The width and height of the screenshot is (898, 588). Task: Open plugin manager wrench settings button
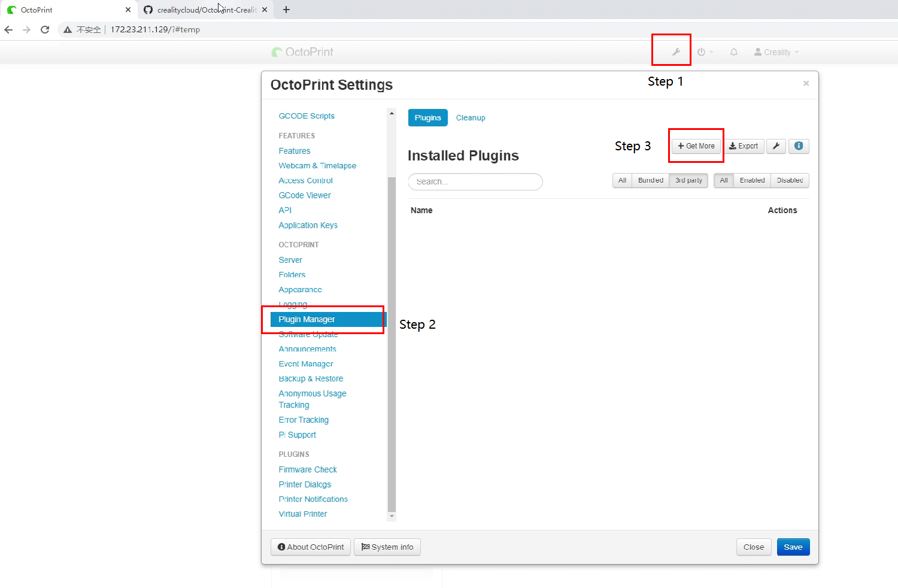click(776, 146)
